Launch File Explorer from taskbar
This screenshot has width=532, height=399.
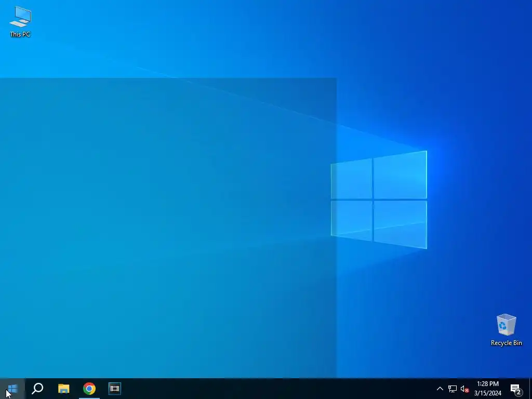[63, 389]
